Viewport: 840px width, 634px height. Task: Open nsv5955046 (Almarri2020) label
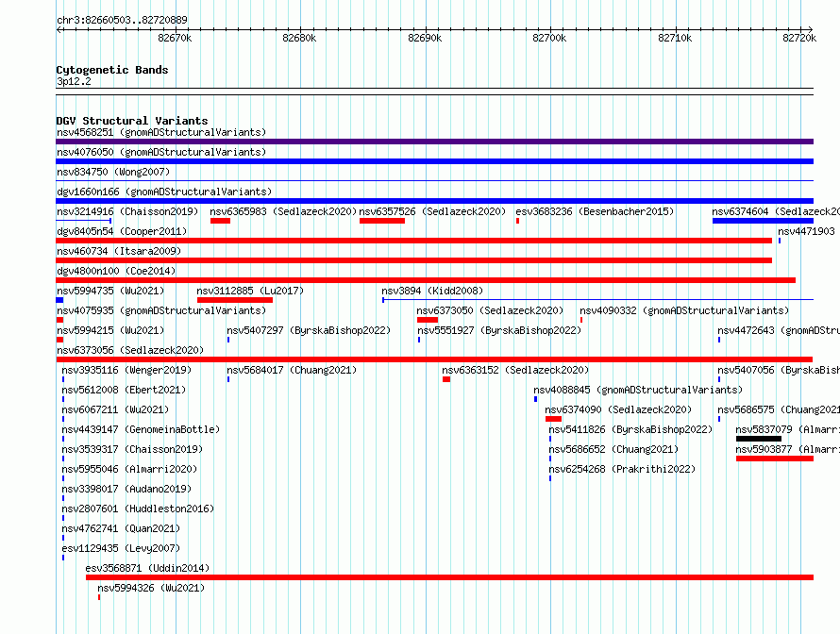[129, 469]
